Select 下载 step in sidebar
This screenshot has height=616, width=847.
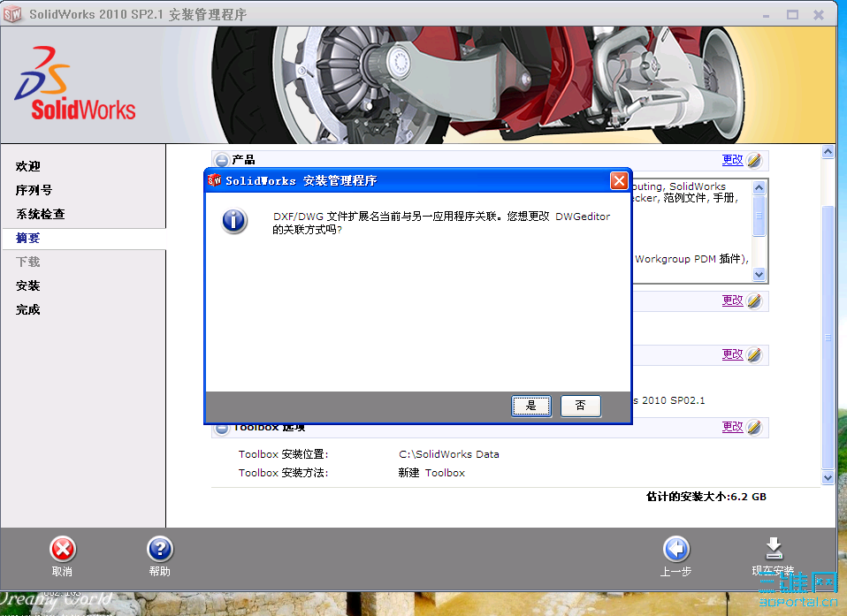[x=28, y=262]
